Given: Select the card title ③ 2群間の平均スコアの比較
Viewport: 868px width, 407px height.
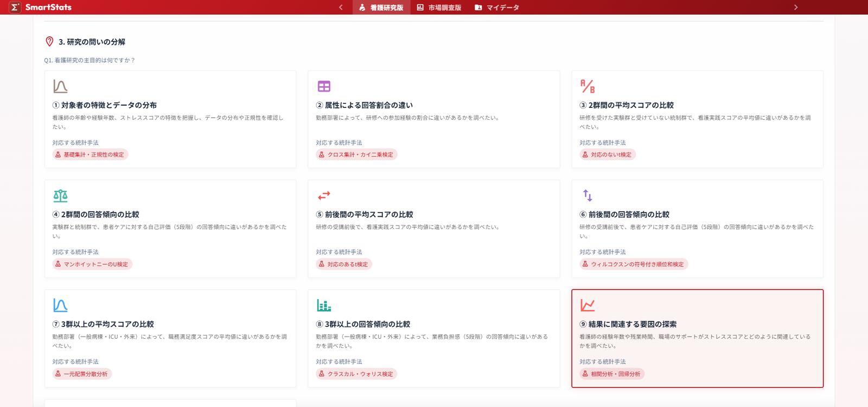Looking at the screenshot, I should pos(627,105).
